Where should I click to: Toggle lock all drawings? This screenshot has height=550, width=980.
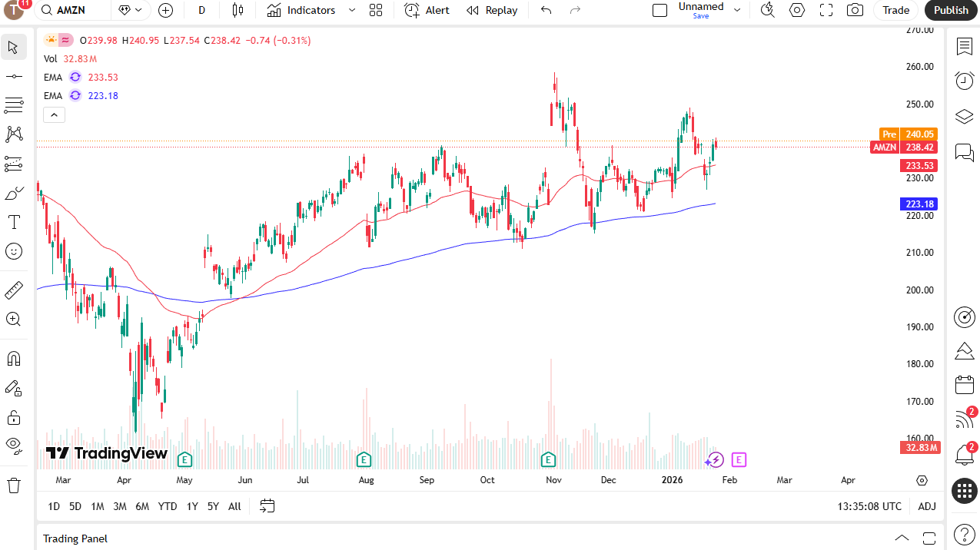click(x=13, y=417)
